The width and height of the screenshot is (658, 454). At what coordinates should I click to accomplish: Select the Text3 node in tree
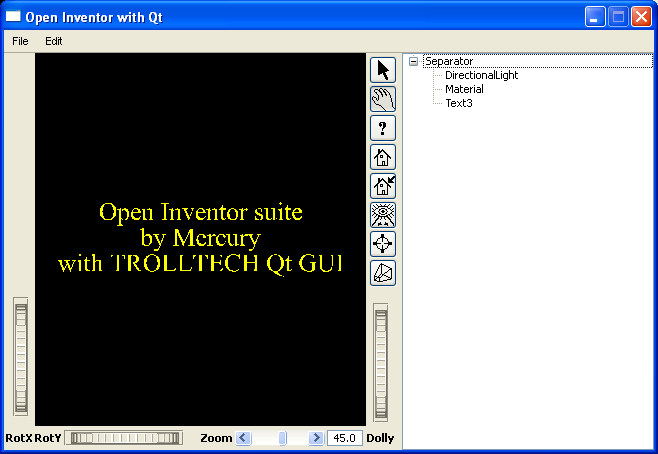tap(459, 103)
